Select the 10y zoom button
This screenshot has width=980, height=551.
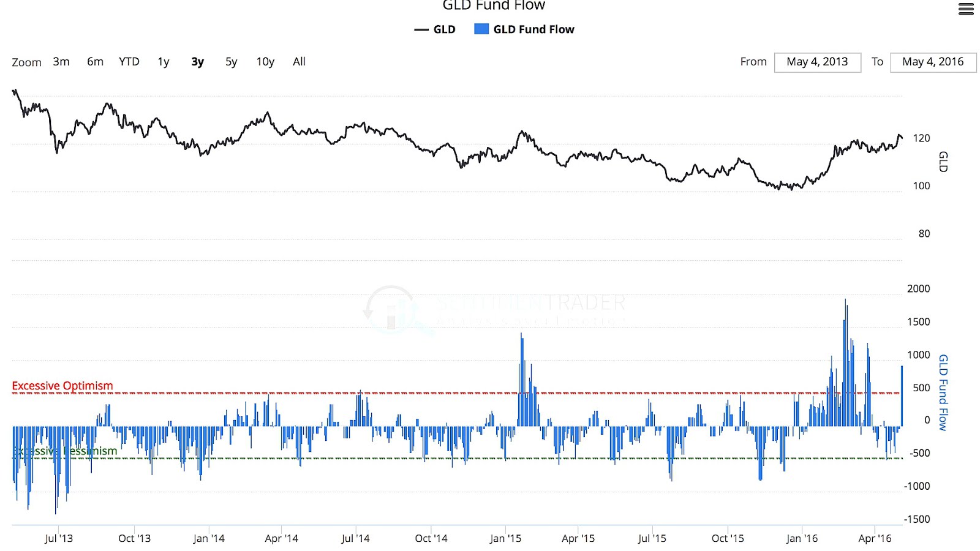[265, 61]
